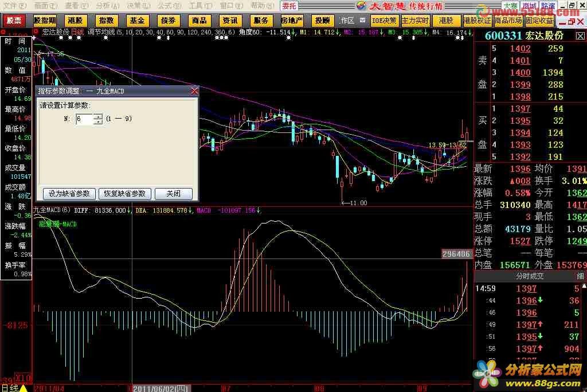Image resolution: width=587 pixels, height=392 pixels.
Task: Close the 指标参数调整 dialog with the X
Action: pos(194,91)
